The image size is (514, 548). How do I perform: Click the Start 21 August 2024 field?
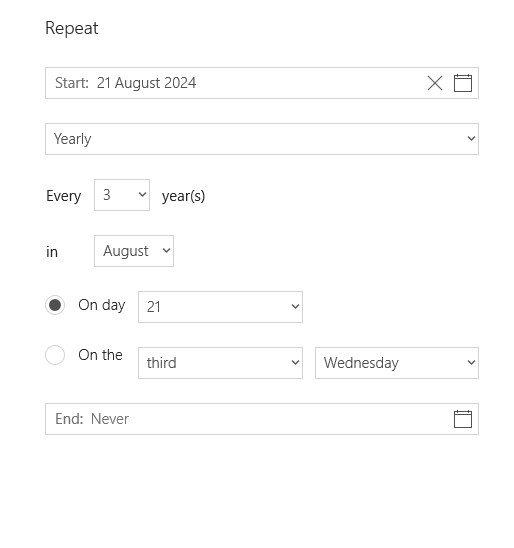pos(262,83)
